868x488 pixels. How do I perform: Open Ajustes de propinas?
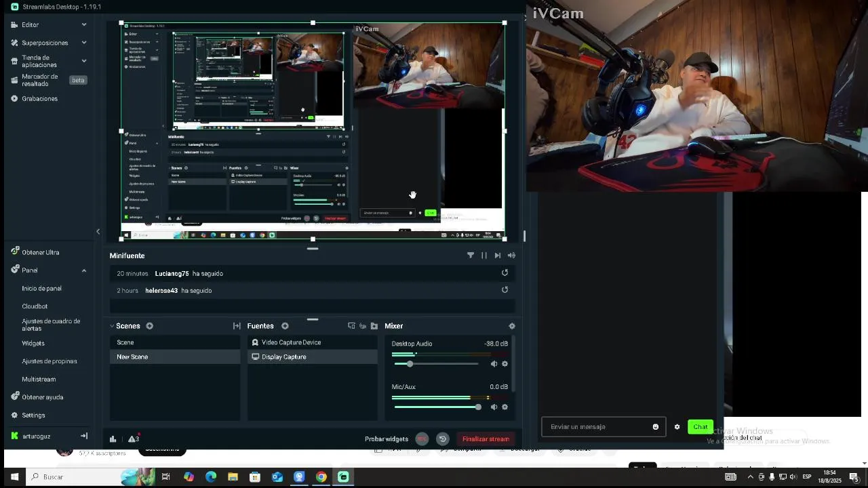(50, 361)
